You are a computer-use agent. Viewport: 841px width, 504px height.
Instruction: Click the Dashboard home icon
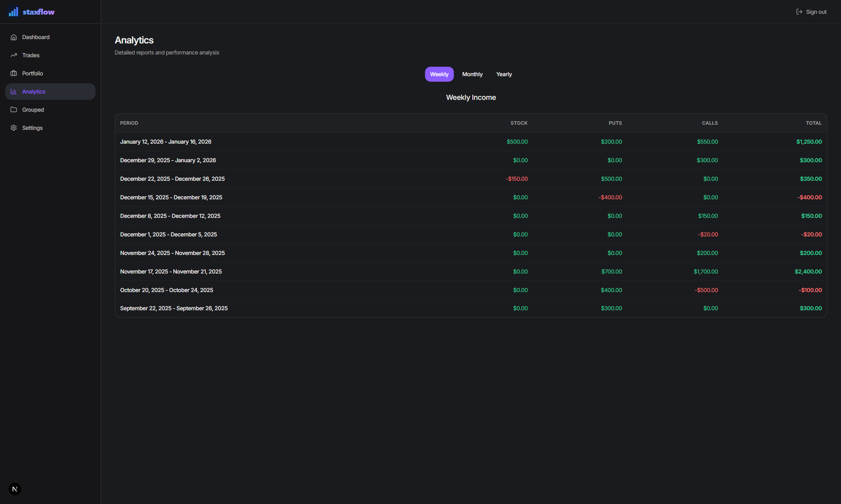tap(14, 37)
